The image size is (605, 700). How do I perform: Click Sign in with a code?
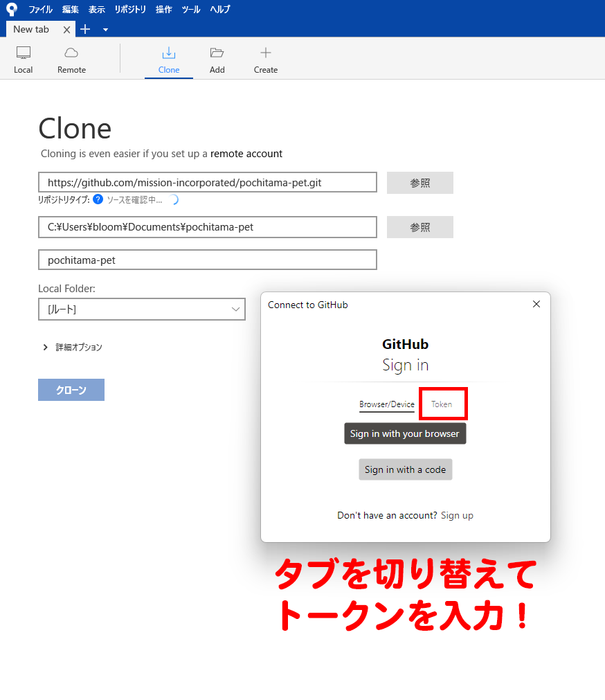click(x=405, y=469)
